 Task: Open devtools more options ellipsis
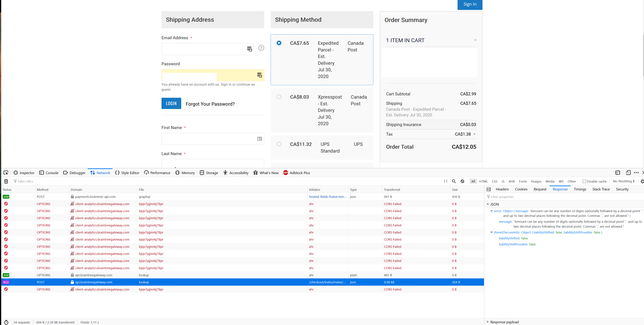point(636,173)
